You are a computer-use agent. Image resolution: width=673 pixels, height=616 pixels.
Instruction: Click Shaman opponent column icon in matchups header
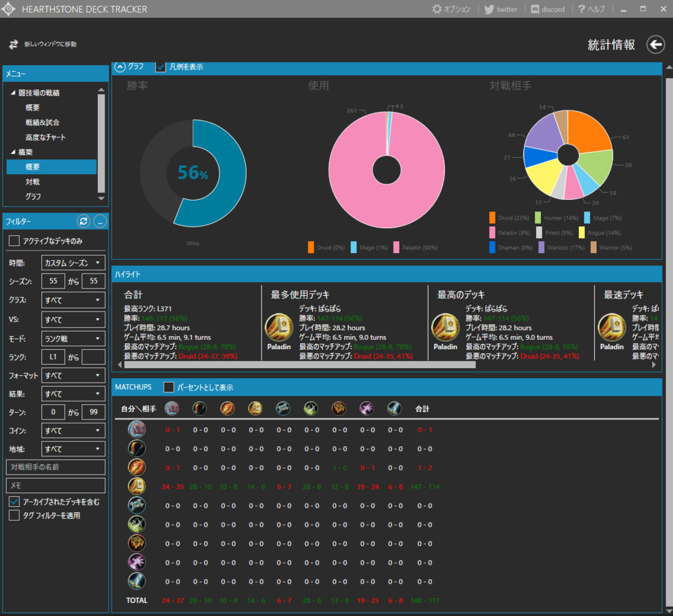pos(338,408)
